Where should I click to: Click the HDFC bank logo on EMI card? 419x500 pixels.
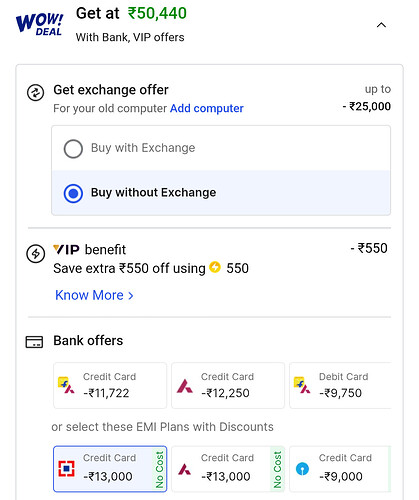click(66, 469)
